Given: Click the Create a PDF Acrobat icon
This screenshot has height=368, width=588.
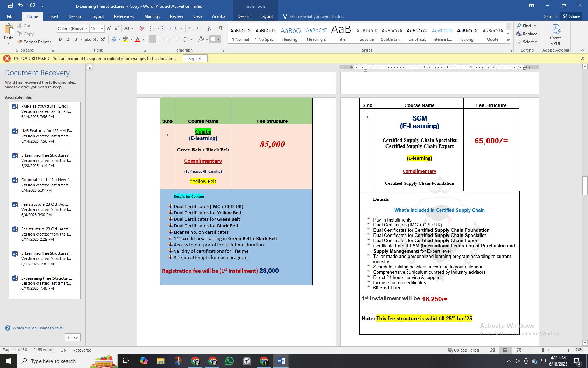Looking at the screenshot, I should pos(555,34).
